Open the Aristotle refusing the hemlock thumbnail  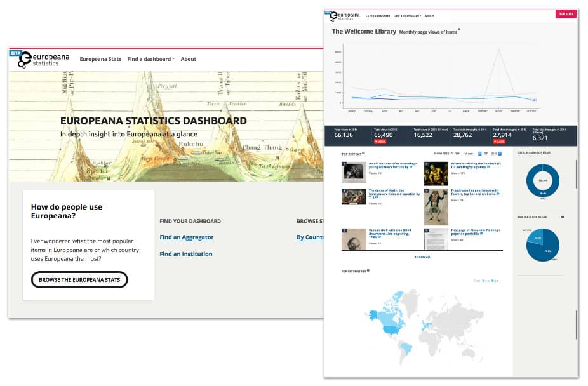[x=436, y=173]
